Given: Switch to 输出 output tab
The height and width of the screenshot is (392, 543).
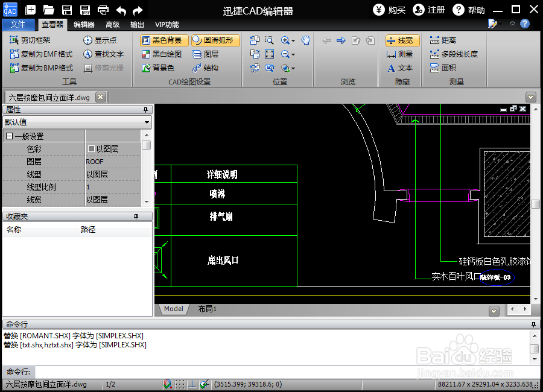Looking at the screenshot, I should tap(137, 25).
